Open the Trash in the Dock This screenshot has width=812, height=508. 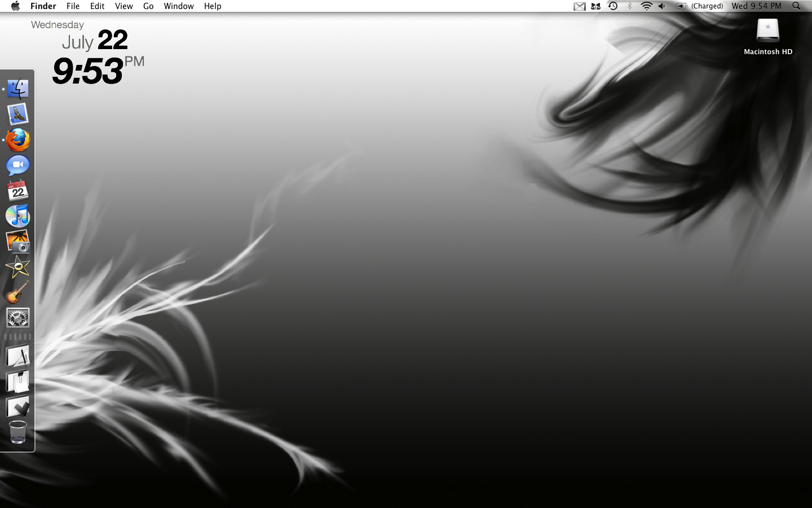pyautogui.click(x=18, y=432)
